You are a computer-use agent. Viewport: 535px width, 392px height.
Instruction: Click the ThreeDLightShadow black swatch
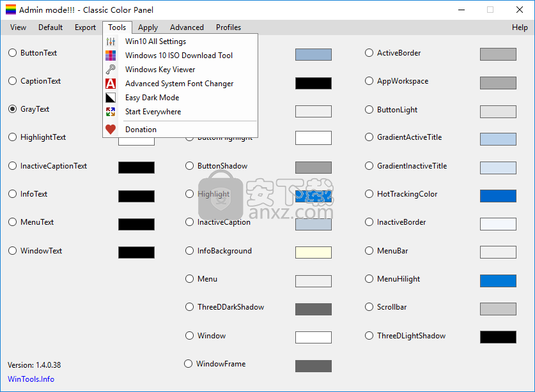click(x=498, y=337)
